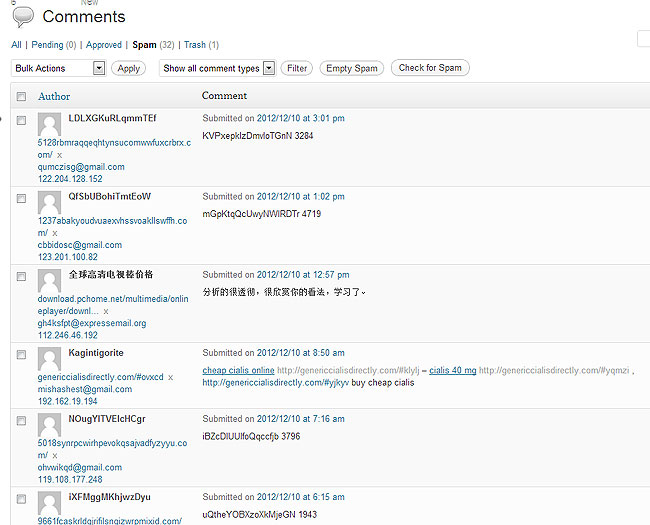Apply the selected bulk action
650x525 pixels.
(x=129, y=68)
